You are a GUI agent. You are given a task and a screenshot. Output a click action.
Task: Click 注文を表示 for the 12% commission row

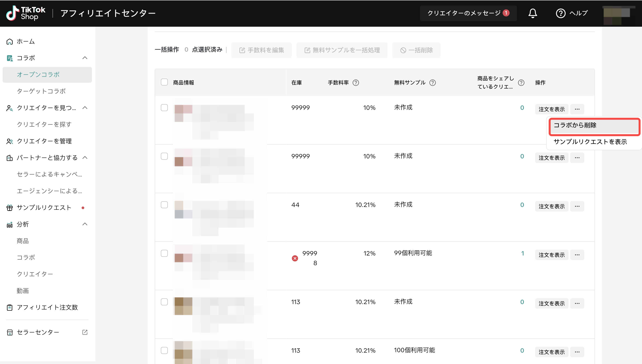click(551, 255)
